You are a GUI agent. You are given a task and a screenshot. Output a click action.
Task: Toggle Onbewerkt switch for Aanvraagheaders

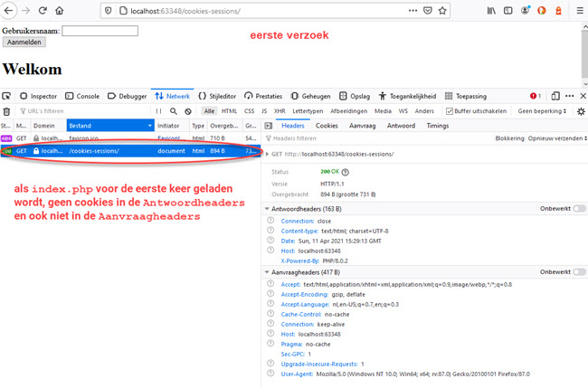579,271
